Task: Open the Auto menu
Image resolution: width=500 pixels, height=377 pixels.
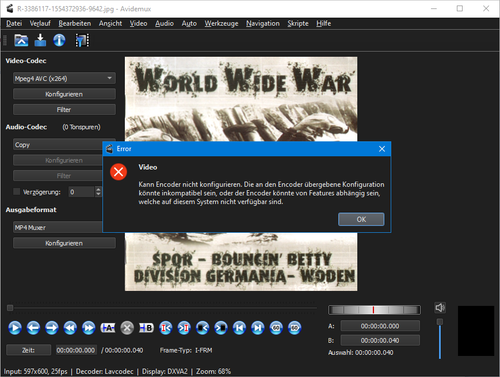Action: point(189,23)
